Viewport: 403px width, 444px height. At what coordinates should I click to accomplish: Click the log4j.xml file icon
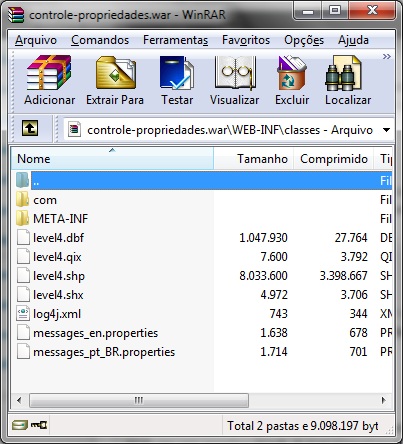[x=23, y=314]
